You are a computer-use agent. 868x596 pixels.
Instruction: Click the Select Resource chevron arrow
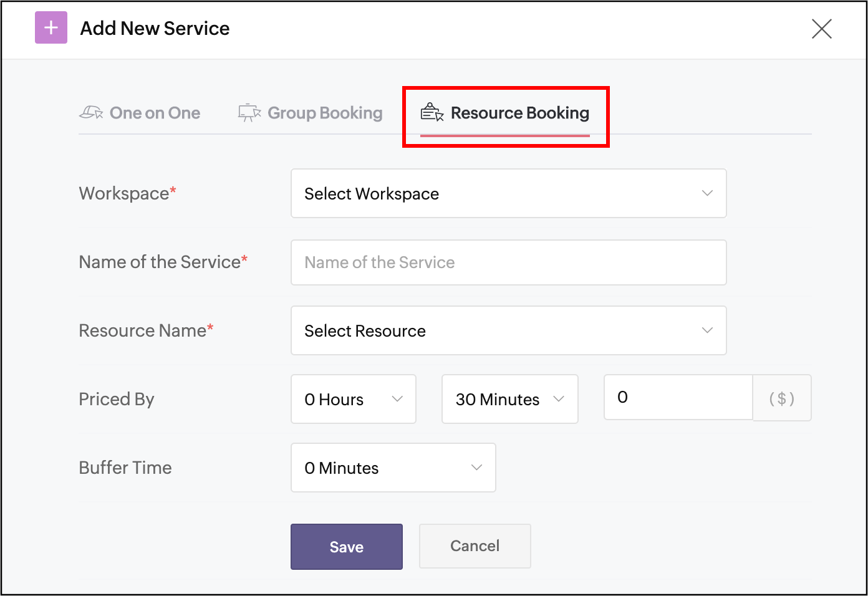[x=707, y=330]
